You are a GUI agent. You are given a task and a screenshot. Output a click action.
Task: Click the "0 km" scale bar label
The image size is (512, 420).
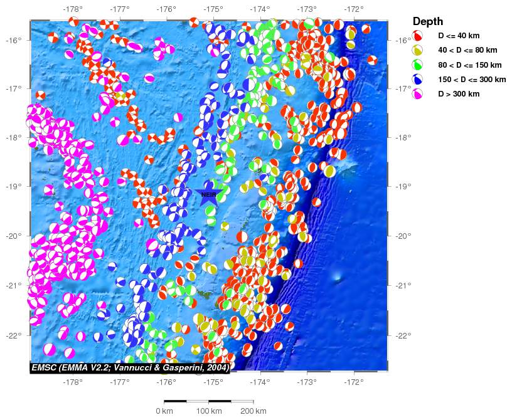coord(164,411)
